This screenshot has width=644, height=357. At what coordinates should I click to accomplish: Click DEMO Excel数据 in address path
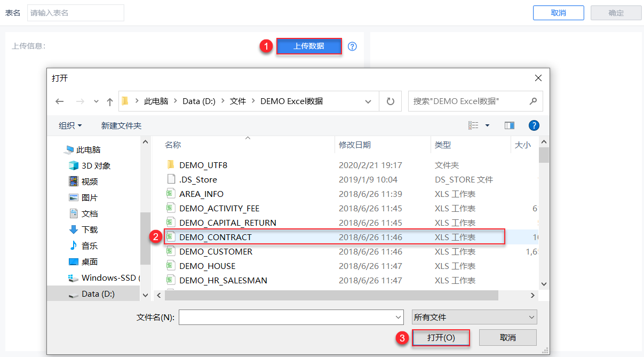291,101
